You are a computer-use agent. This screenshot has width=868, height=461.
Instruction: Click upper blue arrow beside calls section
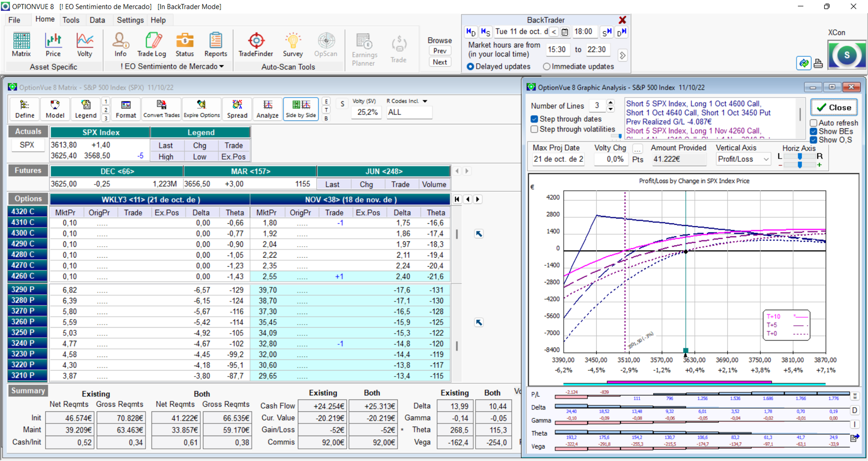pos(479,234)
